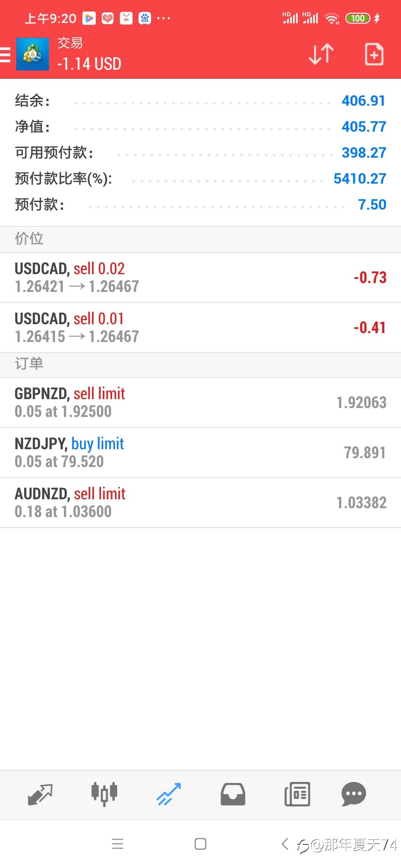Select the USDCAD sell 0.01 position
401x868 pixels.
pyautogui.click(x=200, y=328)
